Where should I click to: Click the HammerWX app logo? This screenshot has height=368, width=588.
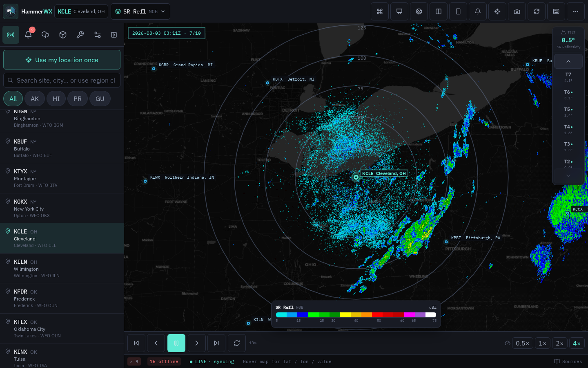click(11, 11)
